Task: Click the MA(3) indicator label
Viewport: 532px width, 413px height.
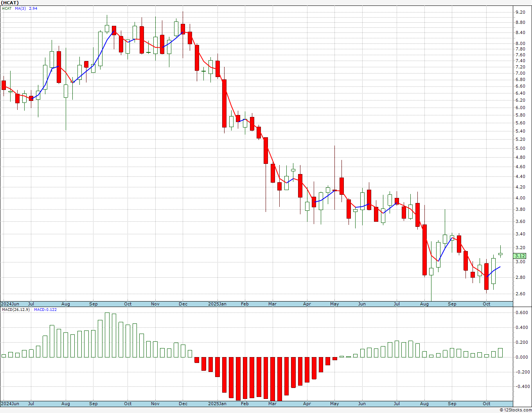Action: click(21, 8)
